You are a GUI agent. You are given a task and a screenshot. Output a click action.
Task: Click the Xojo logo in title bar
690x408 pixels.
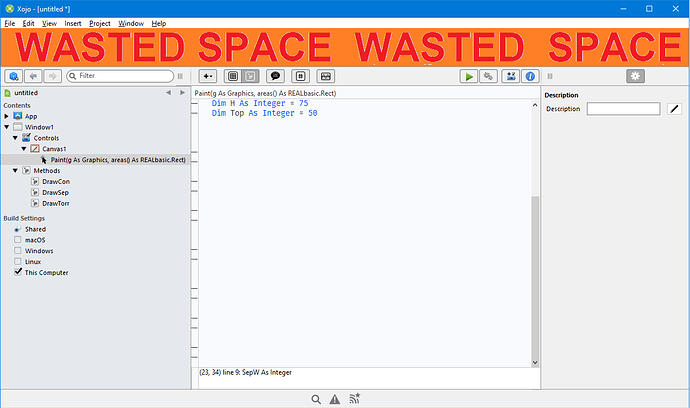click(x=9, y=9)
